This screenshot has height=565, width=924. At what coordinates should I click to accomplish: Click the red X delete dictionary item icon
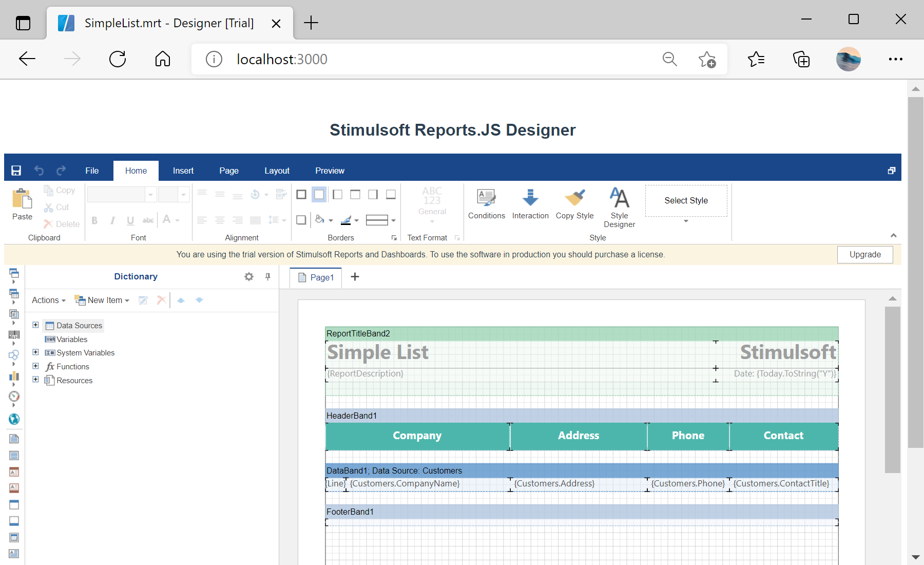[161, 300]
